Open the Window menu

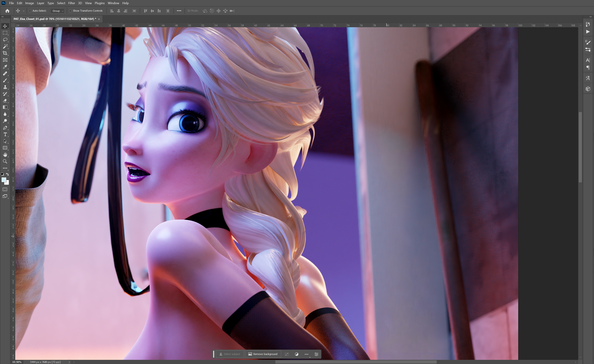(113, 3)
